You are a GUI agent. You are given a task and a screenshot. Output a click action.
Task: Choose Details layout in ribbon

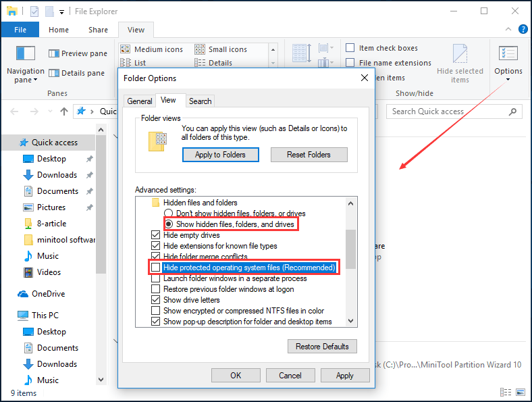213,63
